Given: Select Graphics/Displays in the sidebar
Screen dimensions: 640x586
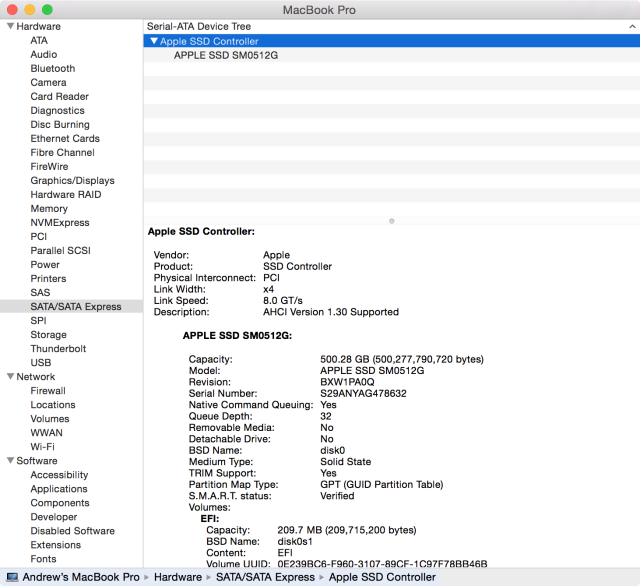Looking at the screenshot, I should point(72,180).
